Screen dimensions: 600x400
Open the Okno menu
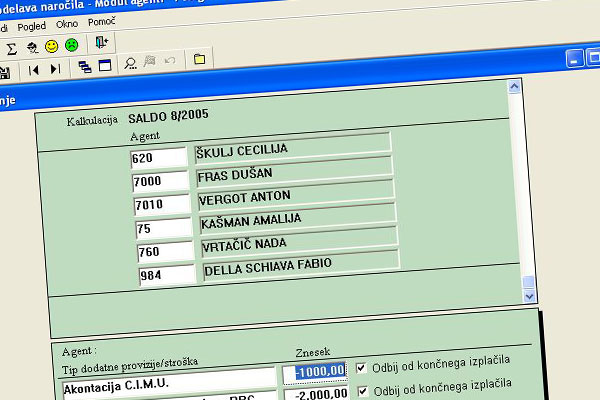coord(67,21)
